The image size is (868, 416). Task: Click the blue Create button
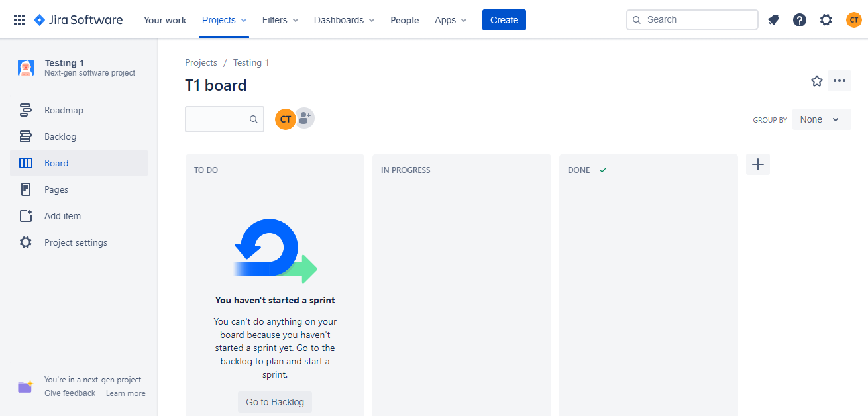pos(504,20)
